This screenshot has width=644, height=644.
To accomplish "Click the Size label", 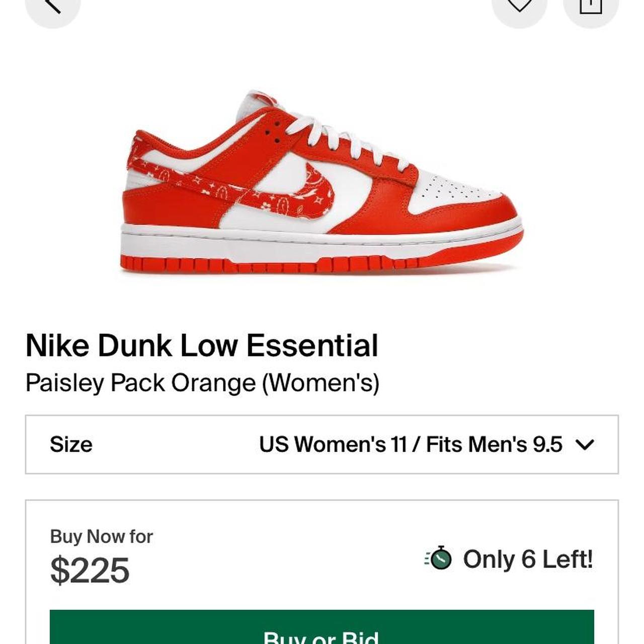I will click(71, 445).
